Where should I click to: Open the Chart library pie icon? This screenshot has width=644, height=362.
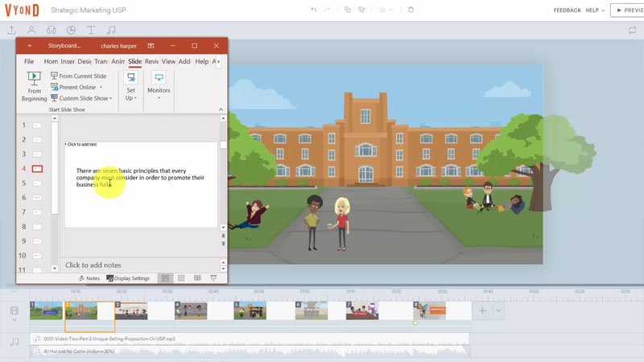coord(71,31)
